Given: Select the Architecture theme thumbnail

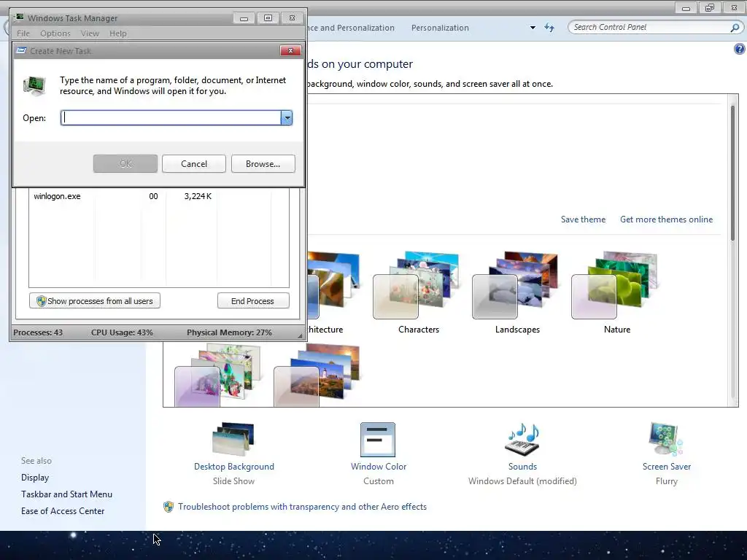Looking at the screenshot, I should [333, 286].
